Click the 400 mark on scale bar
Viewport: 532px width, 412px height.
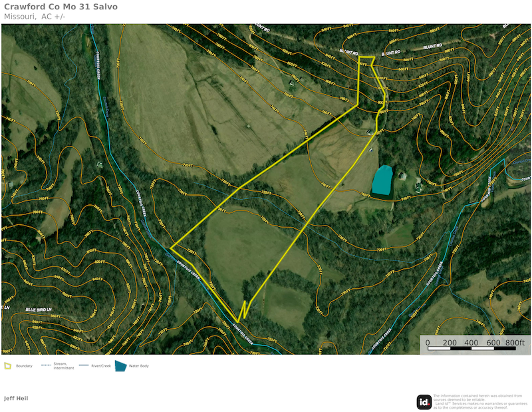[x=471, y=342]
